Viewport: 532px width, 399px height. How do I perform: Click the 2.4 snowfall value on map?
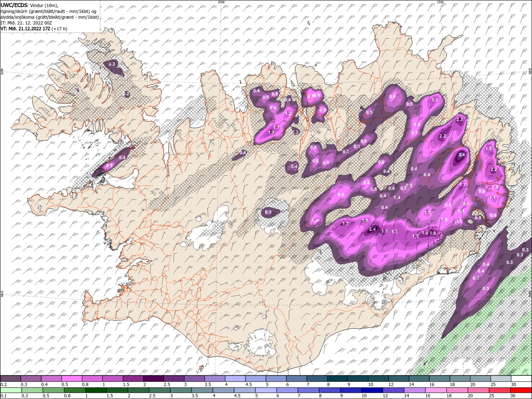373,229
